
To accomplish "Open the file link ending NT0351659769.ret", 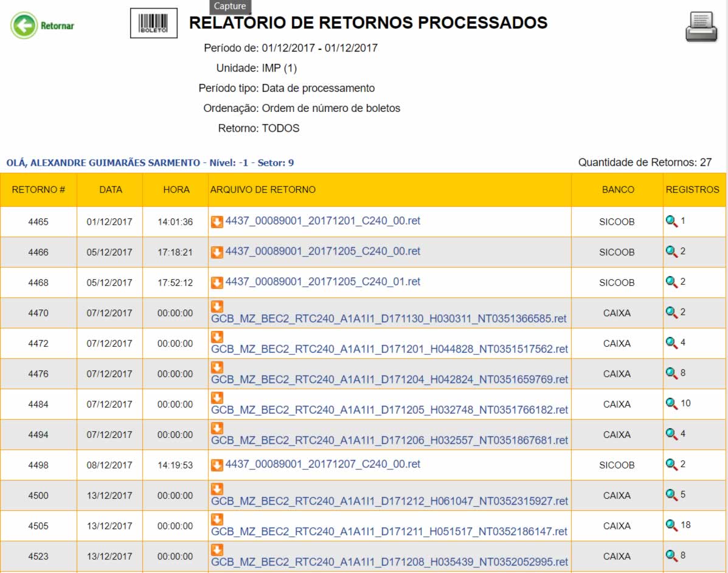I will click(x=389, y=380).
